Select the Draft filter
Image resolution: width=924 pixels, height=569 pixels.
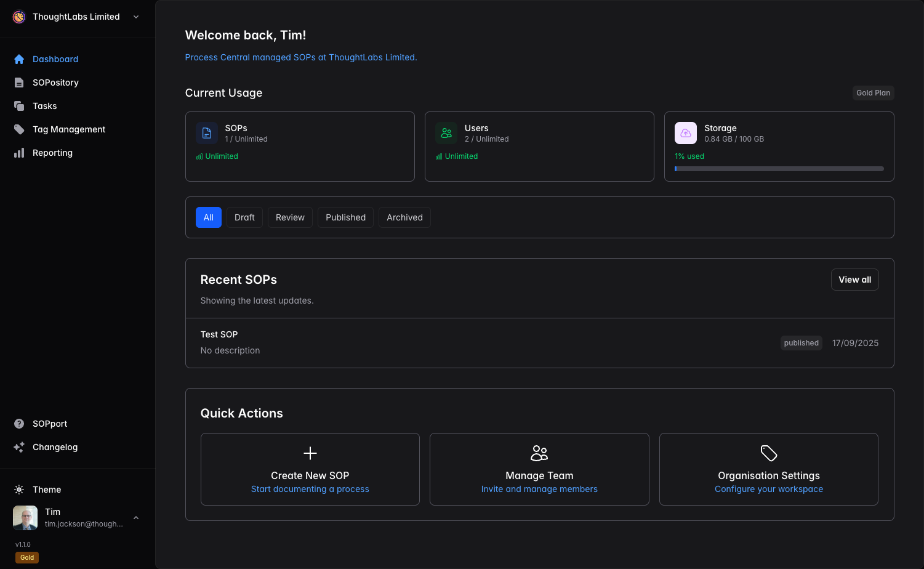(x=244, y=217)
